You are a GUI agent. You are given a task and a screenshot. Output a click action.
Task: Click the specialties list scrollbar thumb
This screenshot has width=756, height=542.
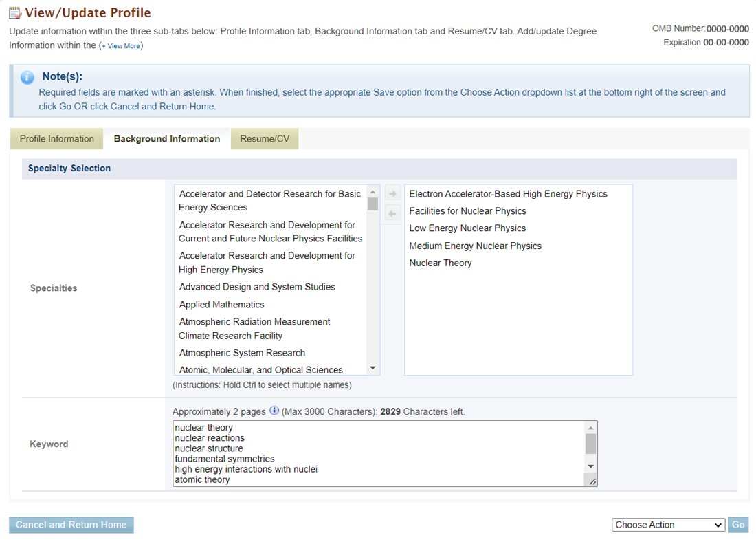tap(373, 204)
